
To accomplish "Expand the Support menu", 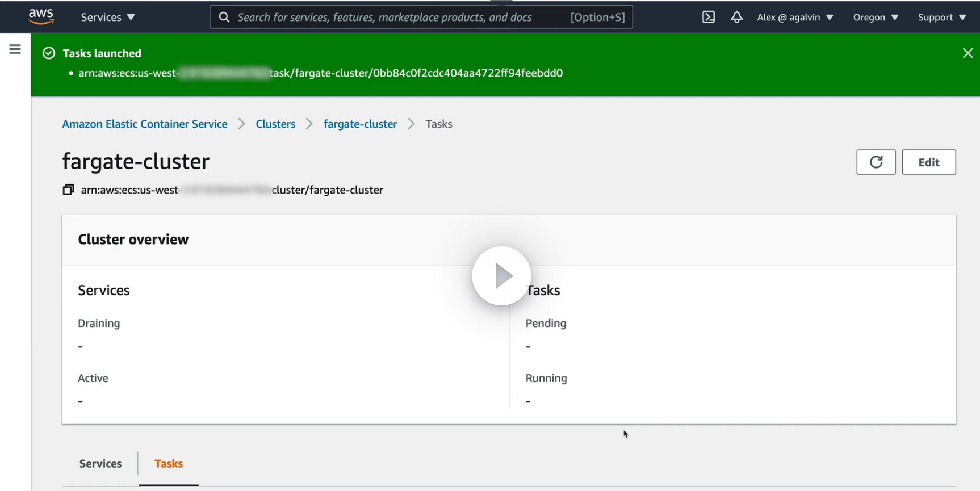I will click(x=941, y=17).
